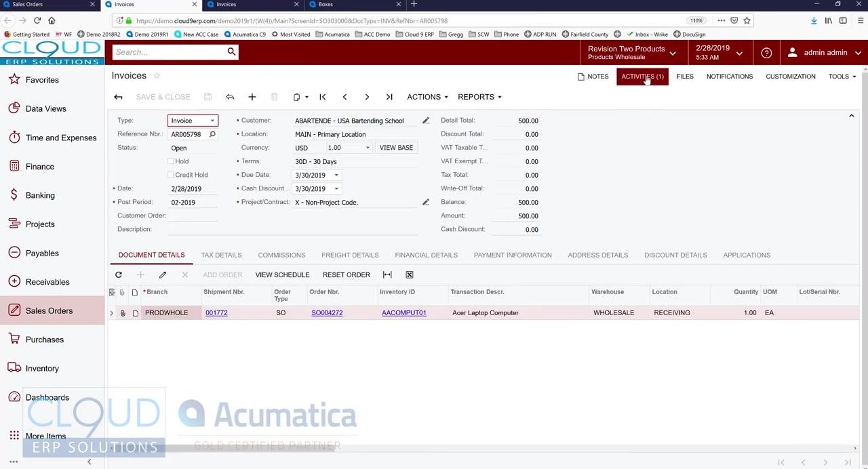Image resolution: width=868 pixels, height=469 pixels.
Task: Switch to the PAYMENT INFORMATION tab
Action: tap(513, 255)
